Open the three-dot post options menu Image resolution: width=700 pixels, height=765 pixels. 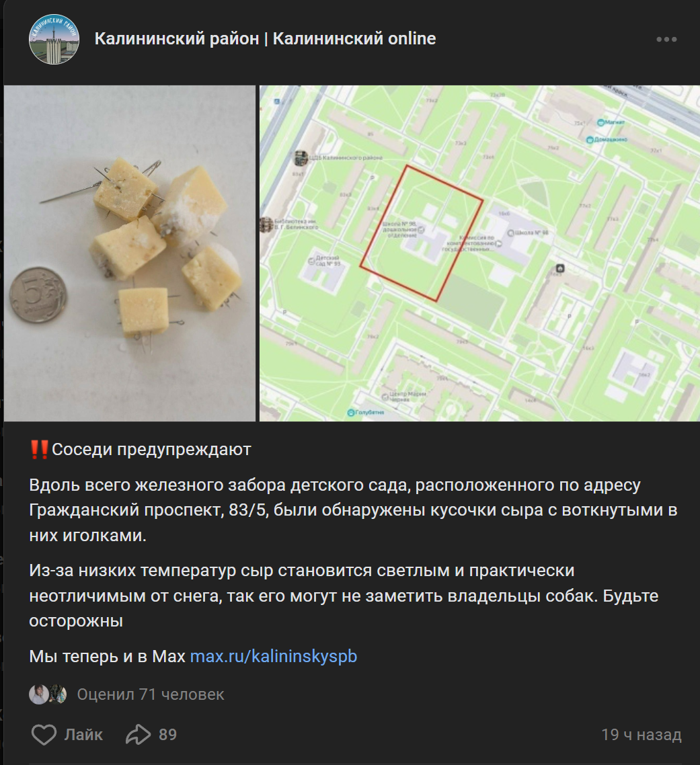[x=666, y=39]
